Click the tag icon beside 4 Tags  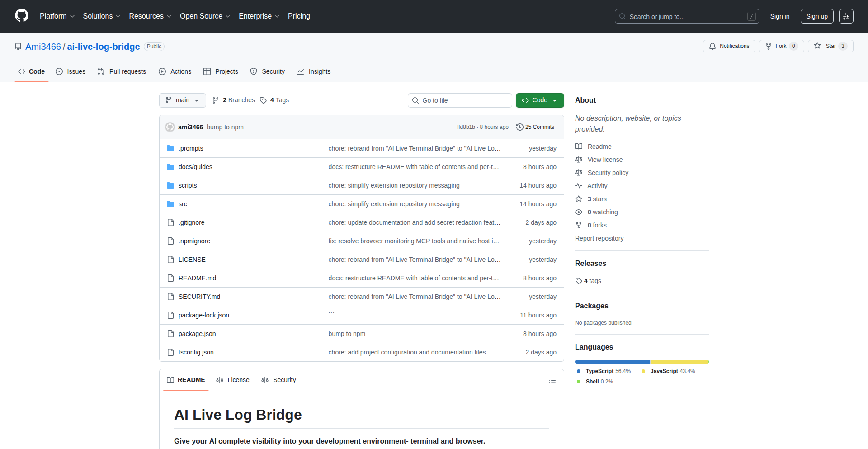[x=263, y=100]
